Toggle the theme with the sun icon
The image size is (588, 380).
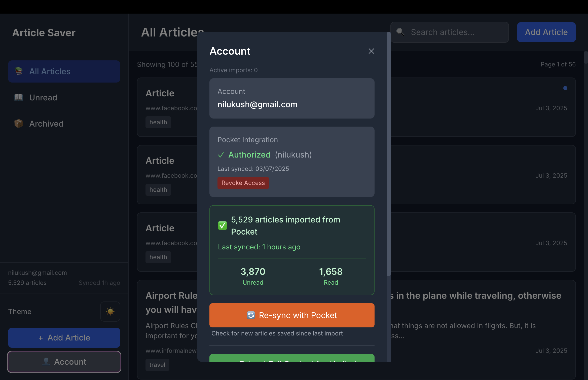point(110,312)
